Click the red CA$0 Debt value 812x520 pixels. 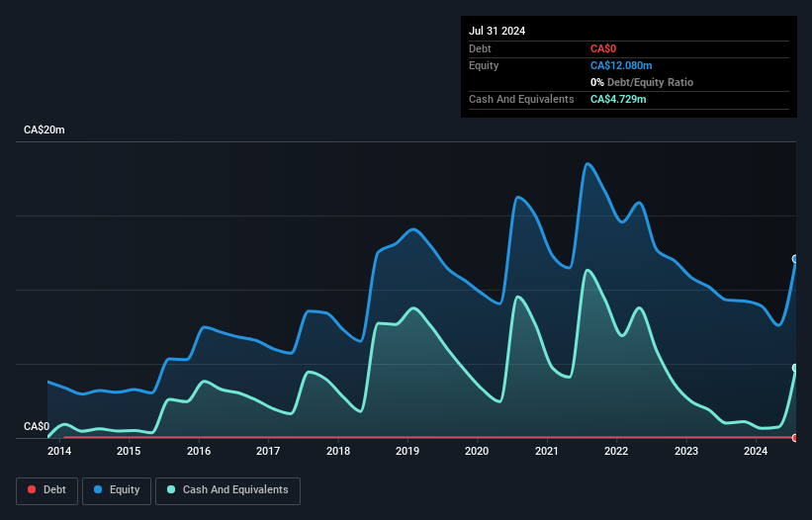(603, 48)
